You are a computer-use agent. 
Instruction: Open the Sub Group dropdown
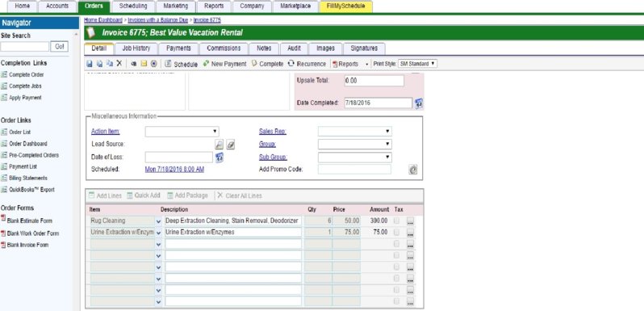click(355, 158)
